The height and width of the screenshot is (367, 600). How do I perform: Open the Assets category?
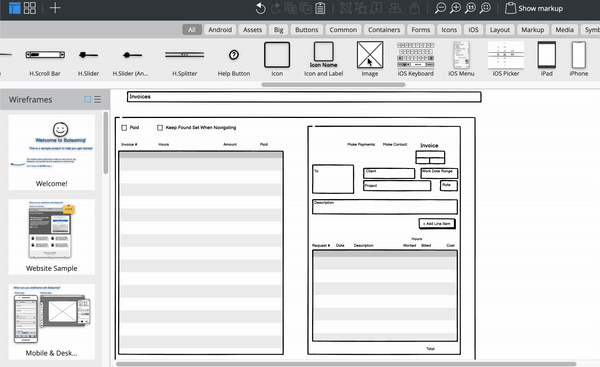point(253,29)
